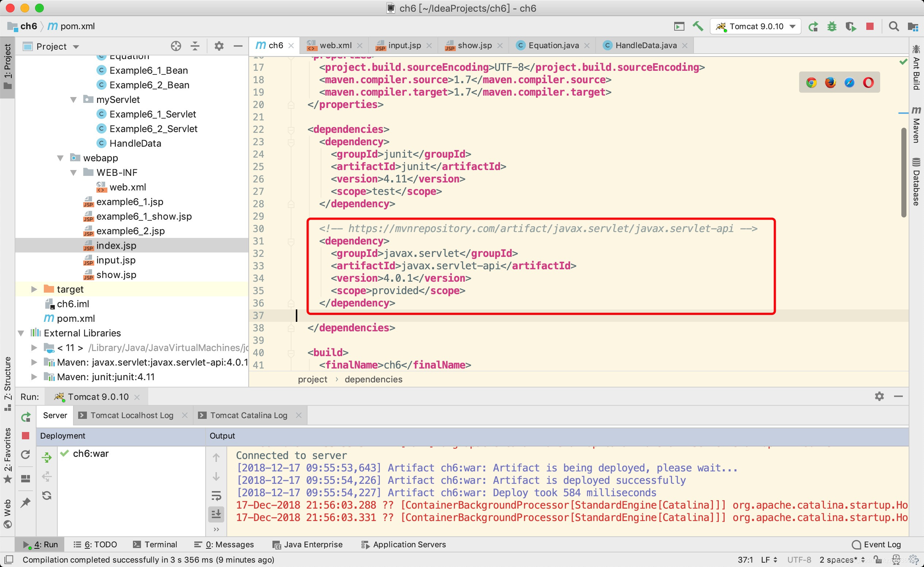924x567 pixels.
Task: Open in Firefox browser icon
Action: [830, 82]
